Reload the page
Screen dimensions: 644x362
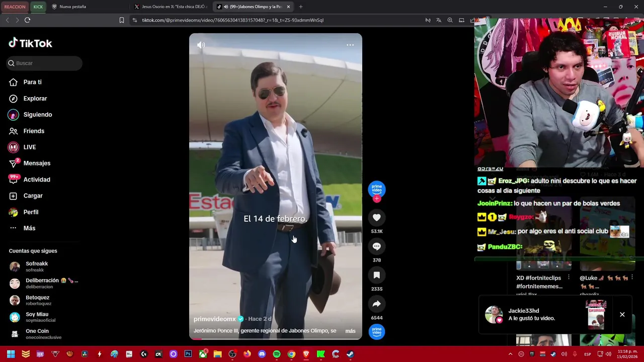pyautogui.click(x=27, y=20)
